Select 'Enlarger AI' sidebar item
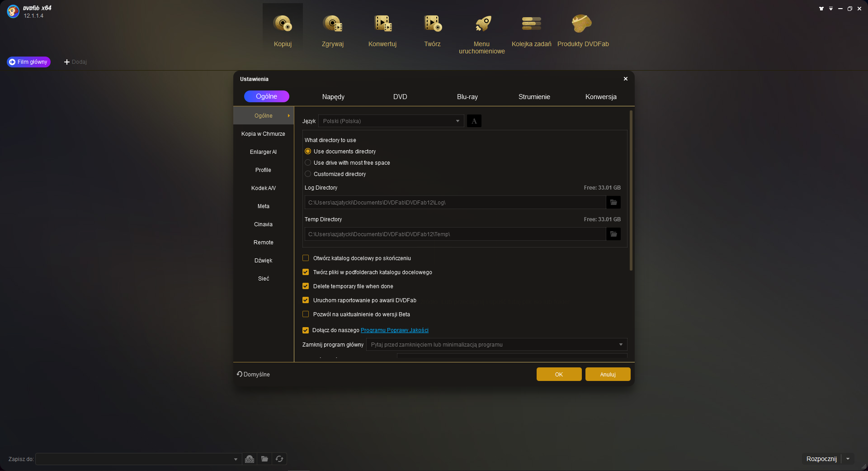Image resolution: width=868 pixels, height=471 pixels. (264, 152)
